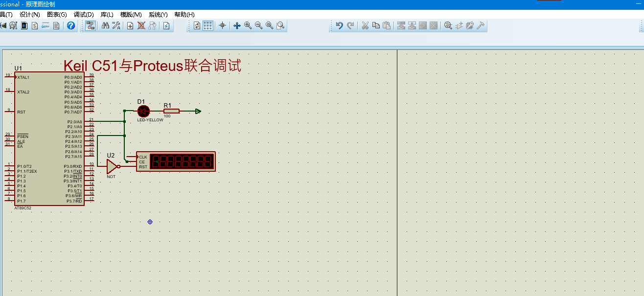This screenshot has width=644, height=296.
Task: Open the 调试(D) menu
Action: click(x=84, y=15)
